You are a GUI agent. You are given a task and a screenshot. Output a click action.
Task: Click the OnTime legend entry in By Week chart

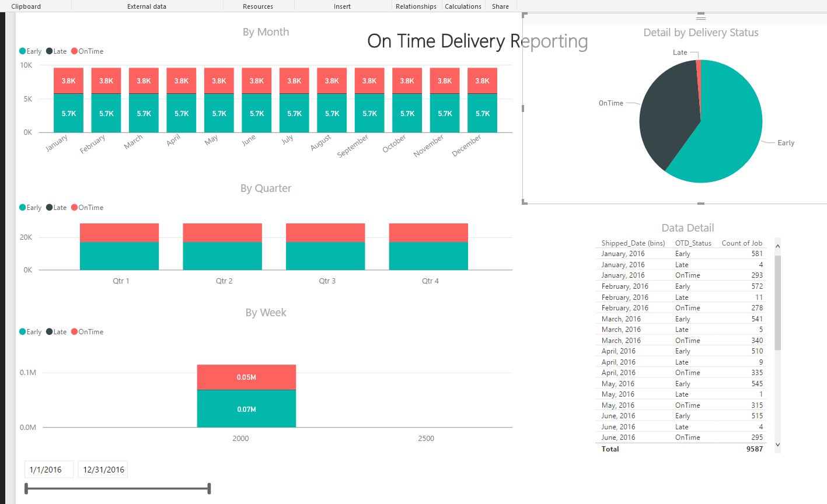[88, 332]
